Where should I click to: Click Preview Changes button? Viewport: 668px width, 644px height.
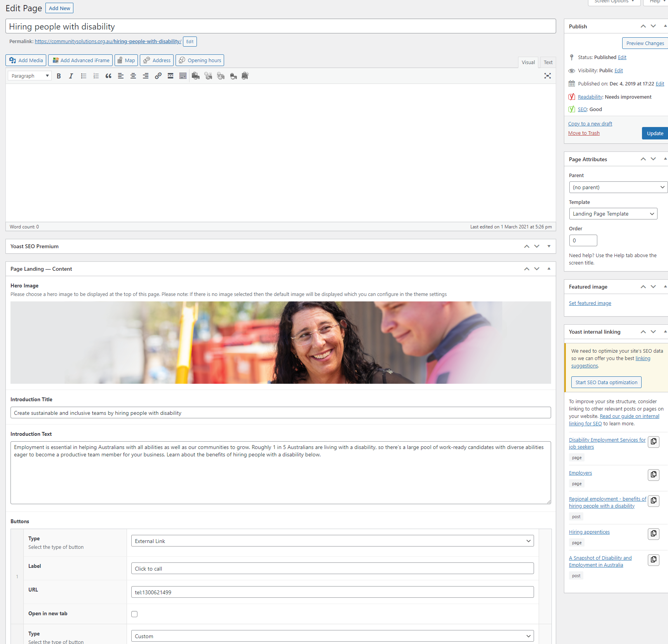[x=645, y=43]
